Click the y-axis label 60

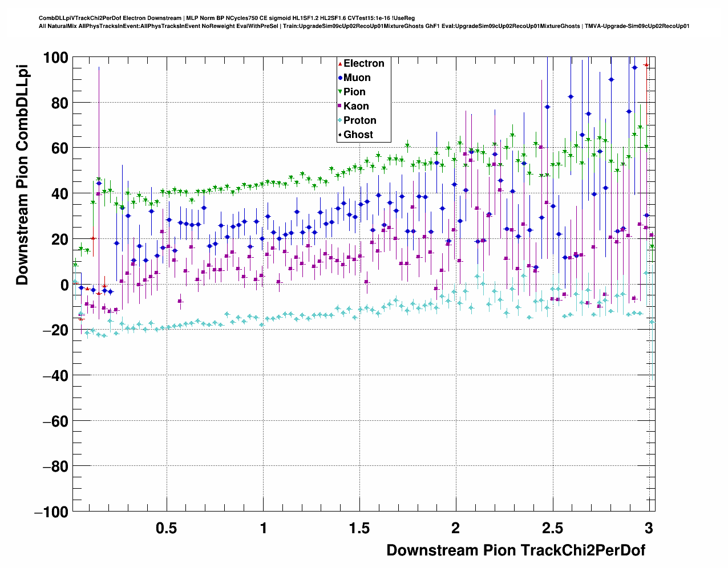[59, 148]
